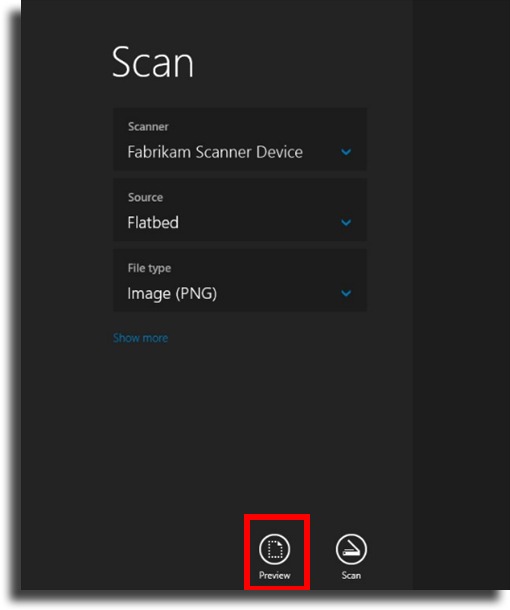The width and height of the screenshot is (510, 610).
Task: Click the Flatbed source value
Action: coord(153,223)
